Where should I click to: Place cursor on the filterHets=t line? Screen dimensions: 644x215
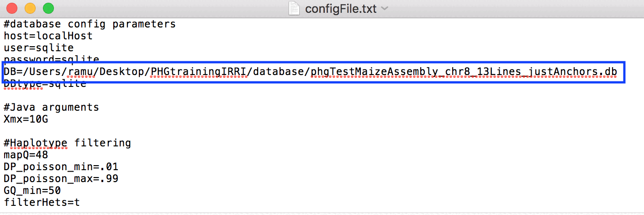click(42, 202)
